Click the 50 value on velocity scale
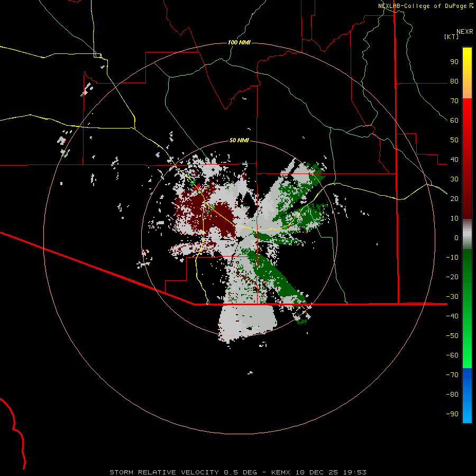Viewport: 476px width, 476px height. click(x=454, y=140)
